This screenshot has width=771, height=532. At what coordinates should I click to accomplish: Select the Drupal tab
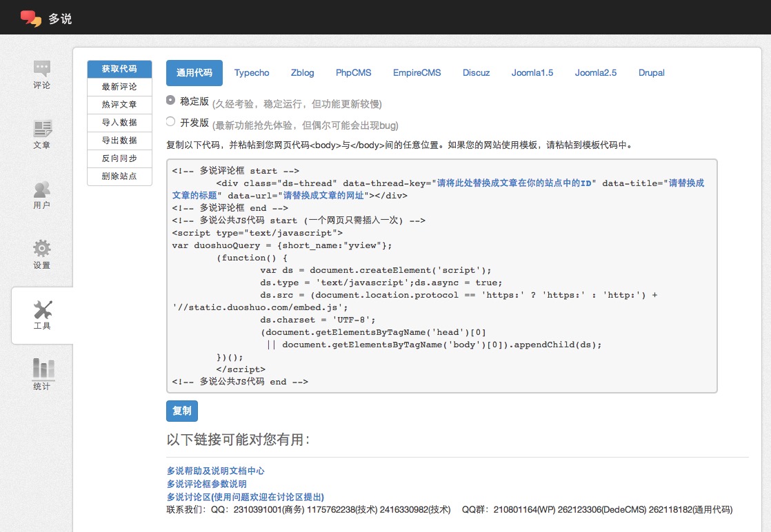tap(651, 73)
